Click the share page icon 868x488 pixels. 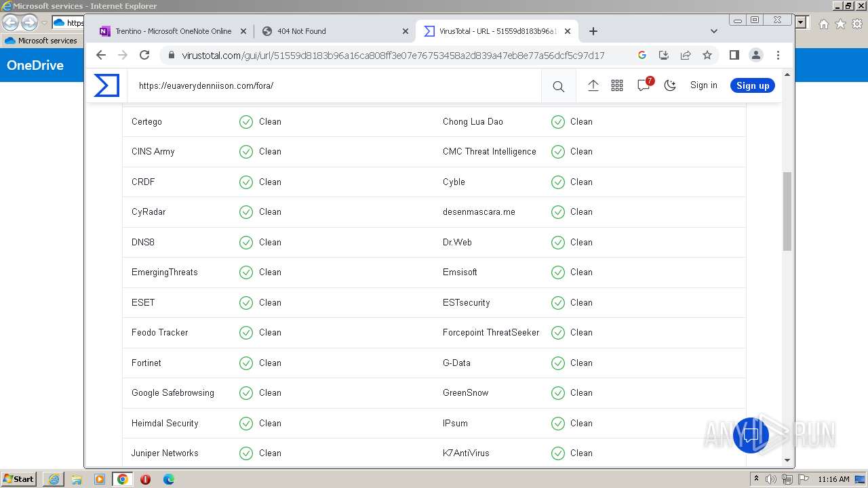(x=686, y=55)
